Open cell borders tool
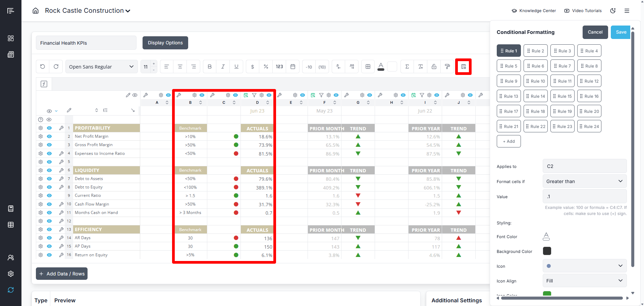Image resolution: width=644 pixels, height=306 pixels. pyautogui.click(x=368, y=67)
